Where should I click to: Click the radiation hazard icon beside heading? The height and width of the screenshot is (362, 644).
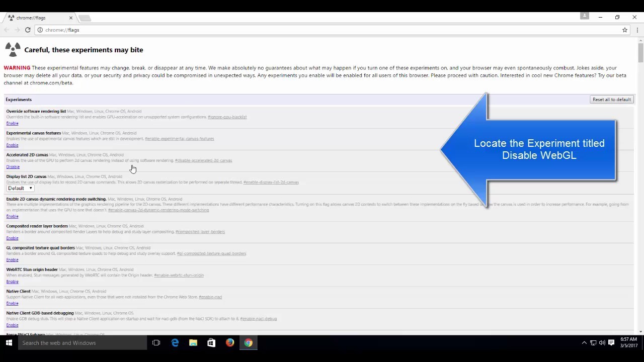click(12, 49)
